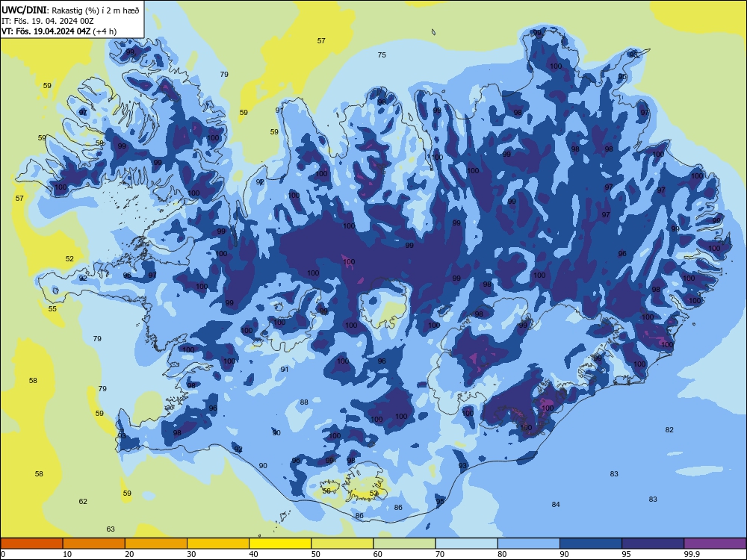Click the '84' humidity value on the map
Image resolution: width=747 pixels, height=560 pixels.
[556, 504]
